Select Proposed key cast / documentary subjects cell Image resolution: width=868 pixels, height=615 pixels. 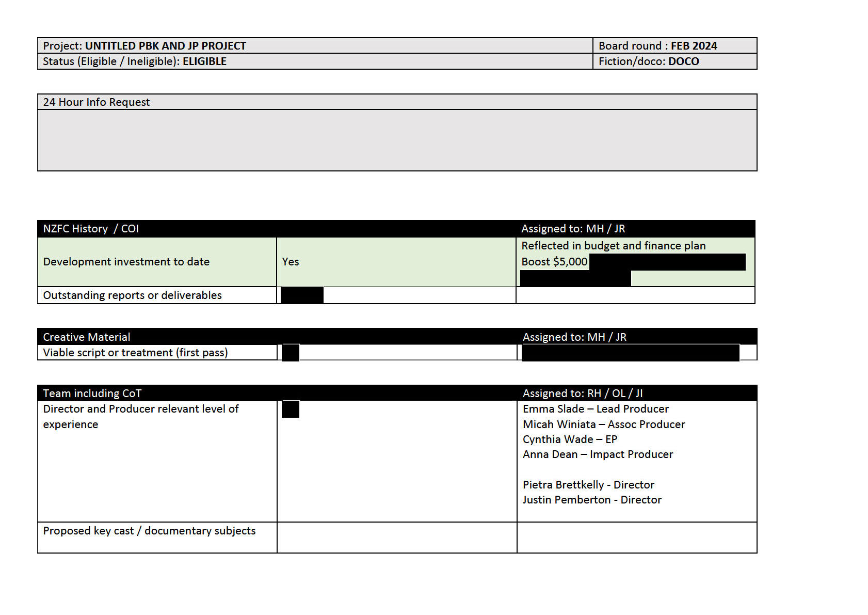point(149,531)
